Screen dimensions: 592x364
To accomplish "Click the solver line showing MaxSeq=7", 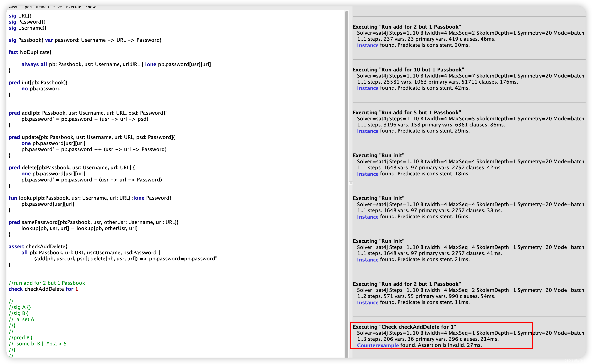I will pos(471,76).
